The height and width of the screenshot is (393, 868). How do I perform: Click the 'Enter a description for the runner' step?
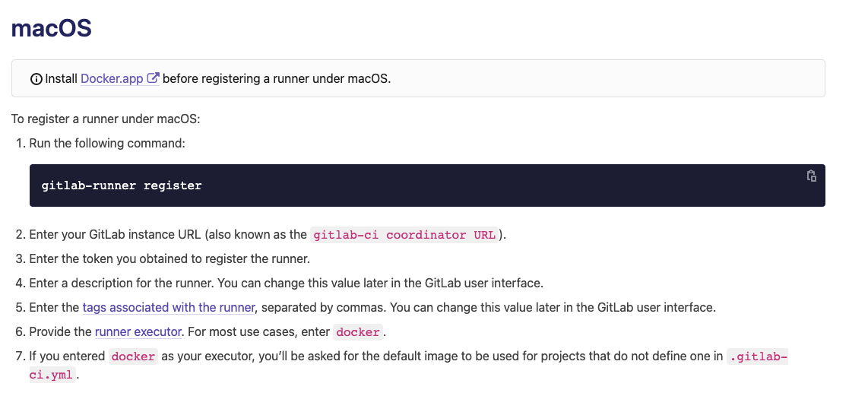point(122,284)
